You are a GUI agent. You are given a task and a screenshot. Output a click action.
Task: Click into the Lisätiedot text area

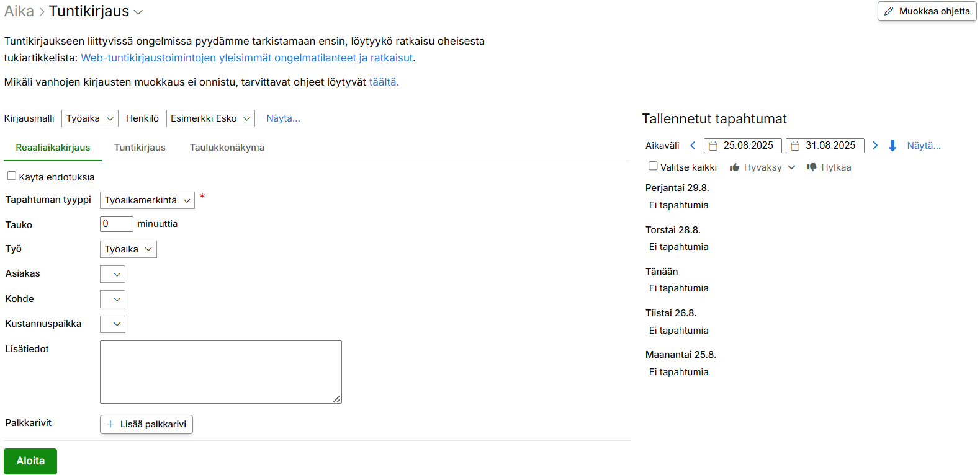click(220, 371)
